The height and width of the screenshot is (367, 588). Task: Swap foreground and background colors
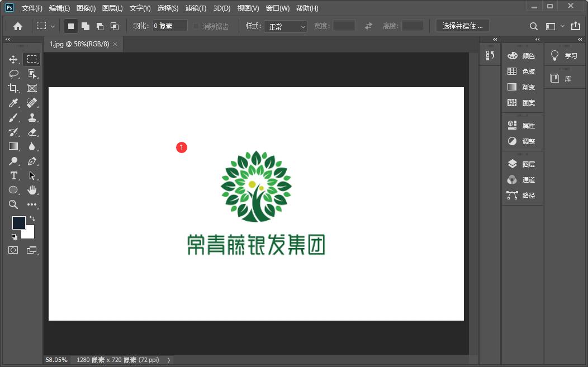tap(32, 218)
